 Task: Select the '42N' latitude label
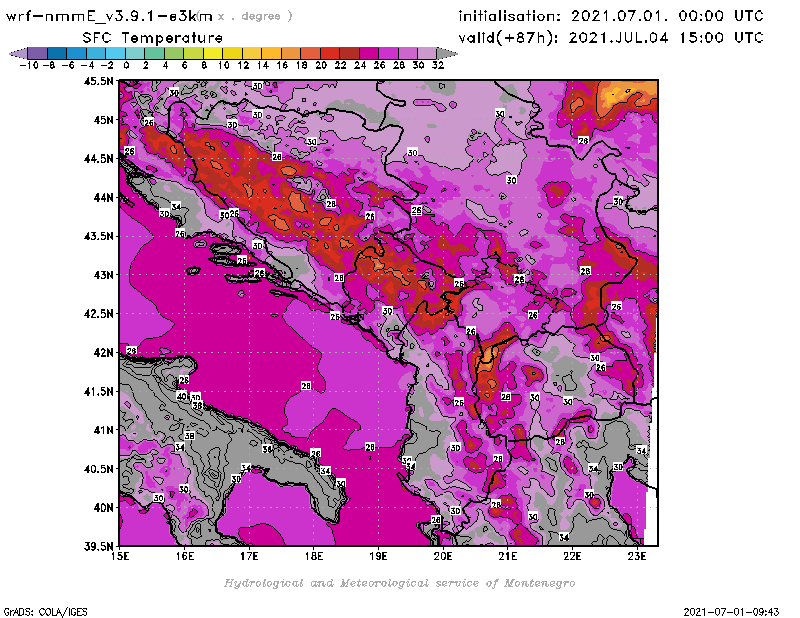tap(103, 353)
